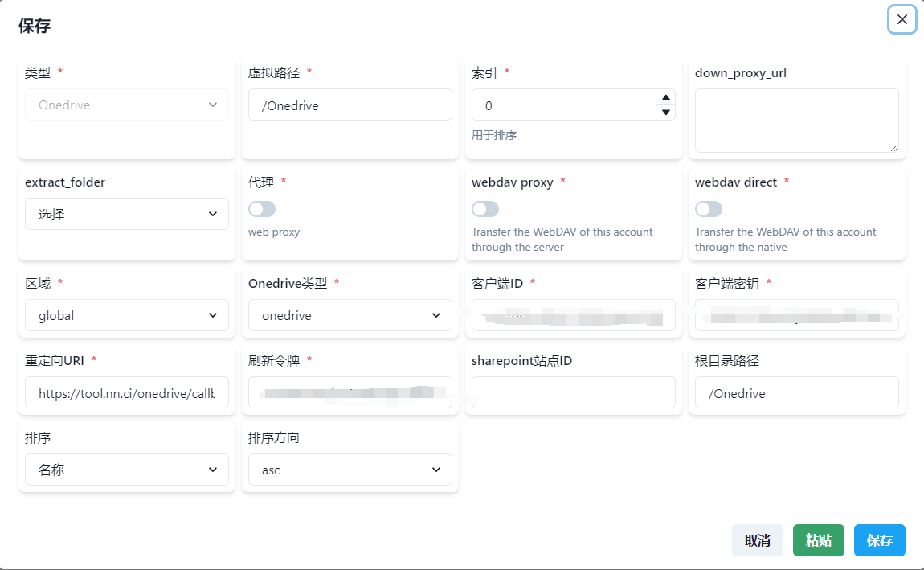The height and width of the screenshot is (570, 924).
Task: Enable the 代理 web proxy toggle
Action: 260,208
